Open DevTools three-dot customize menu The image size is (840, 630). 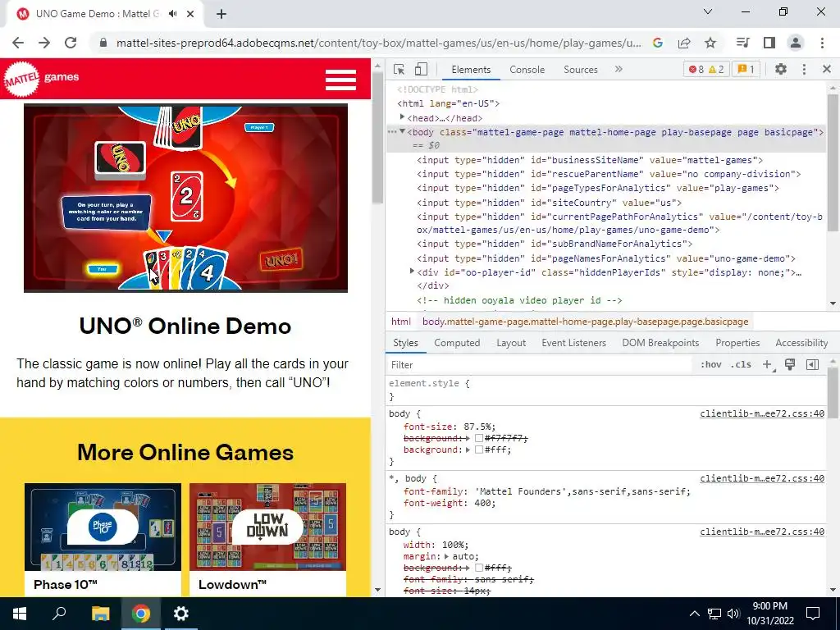804,70
